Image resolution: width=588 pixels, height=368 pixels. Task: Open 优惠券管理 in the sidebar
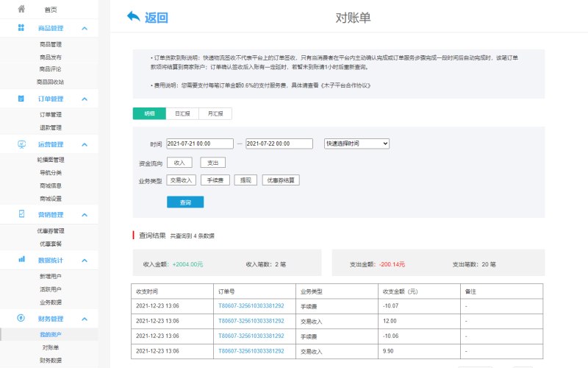51,231
